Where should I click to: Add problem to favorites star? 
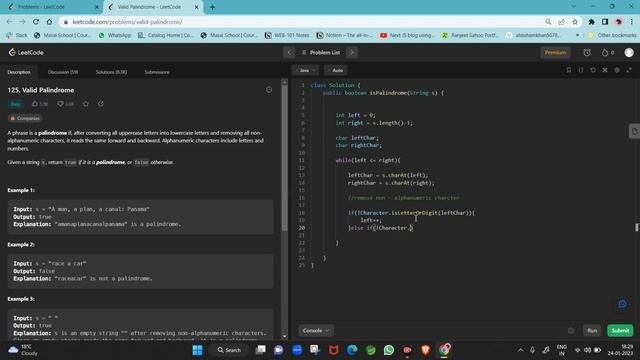click(x=86, y=104)
